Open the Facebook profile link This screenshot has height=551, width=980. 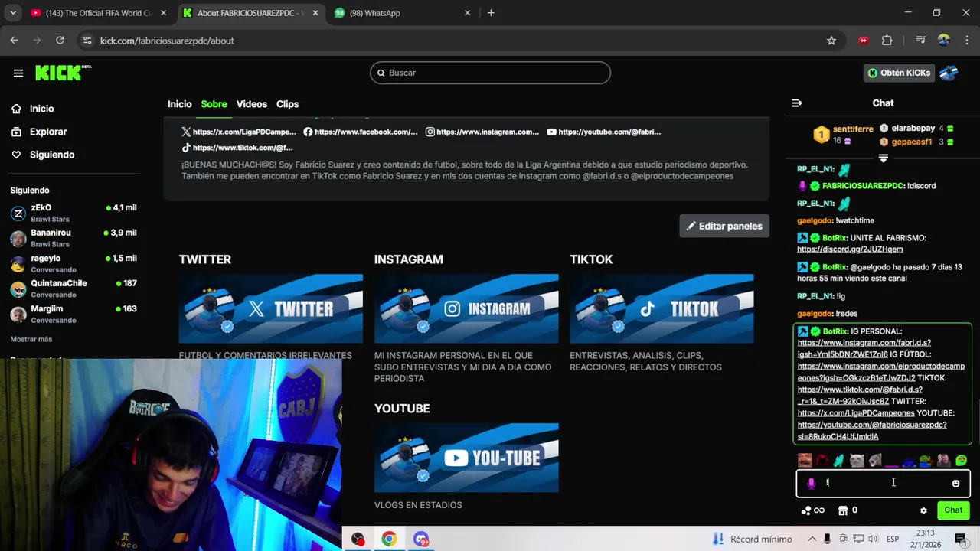pyautogui.click(x=361, y=132)
